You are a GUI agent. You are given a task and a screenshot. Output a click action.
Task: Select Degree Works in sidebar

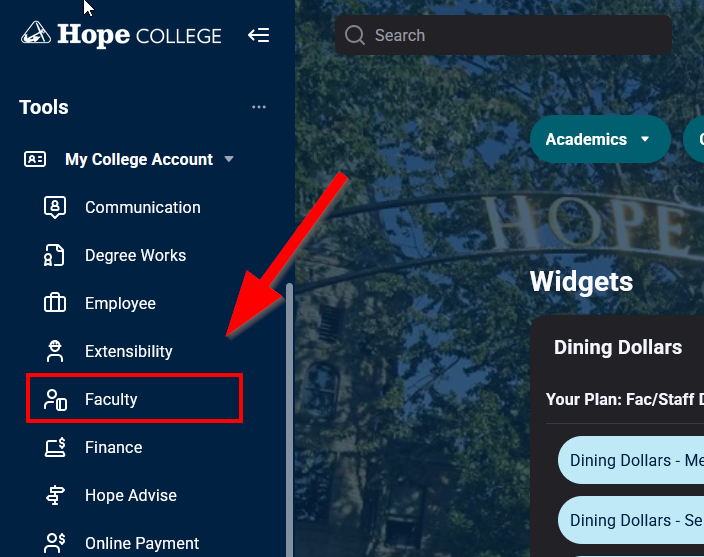pos(135,255)
